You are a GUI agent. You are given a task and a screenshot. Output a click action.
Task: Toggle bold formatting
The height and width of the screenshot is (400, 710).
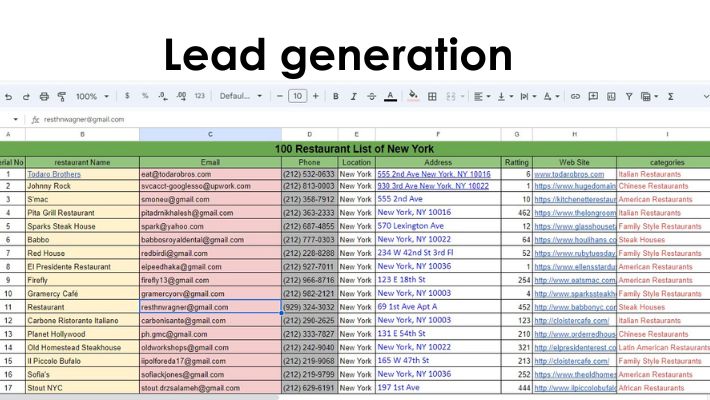(336, 97)
